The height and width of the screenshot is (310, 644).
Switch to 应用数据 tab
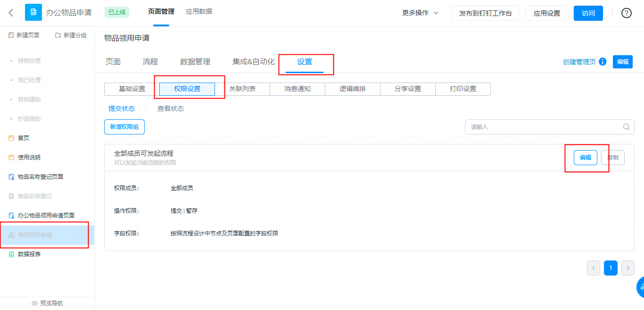click(x=199, y=12)
